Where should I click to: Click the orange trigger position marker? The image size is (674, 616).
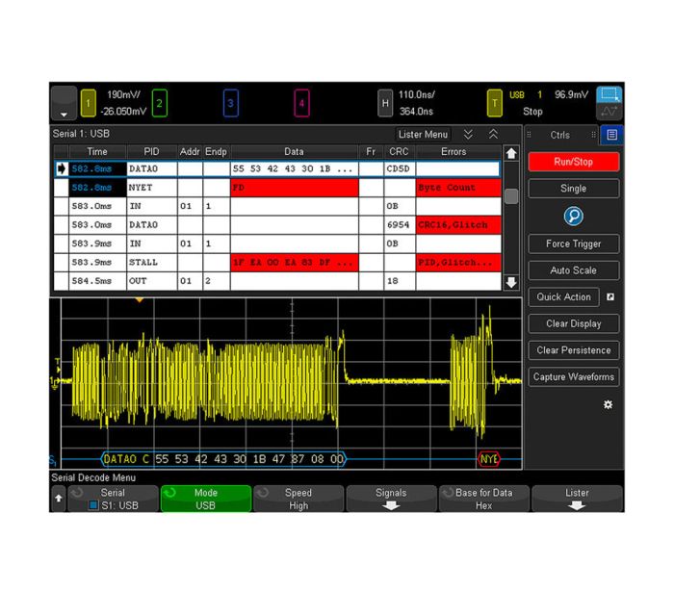tap(139, 300)
